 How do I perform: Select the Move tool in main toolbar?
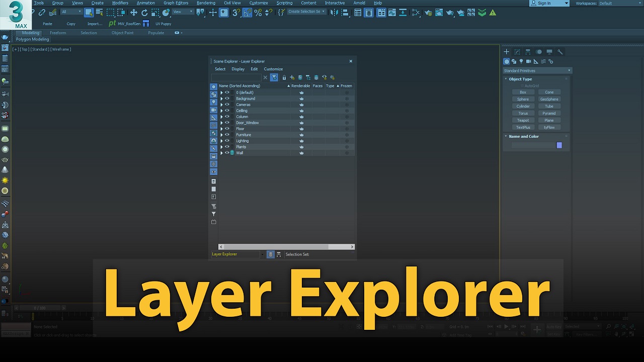tap(133, 13)
